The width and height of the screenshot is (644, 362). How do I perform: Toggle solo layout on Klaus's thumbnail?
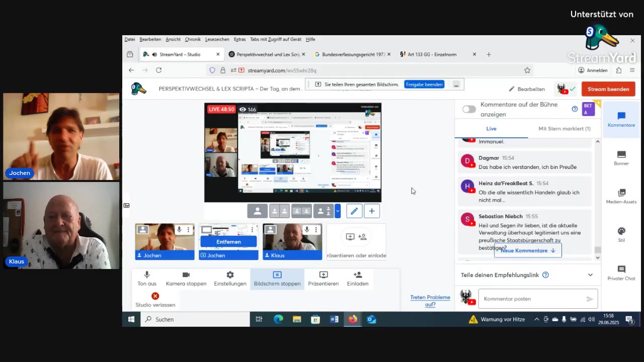coord(271,230)
